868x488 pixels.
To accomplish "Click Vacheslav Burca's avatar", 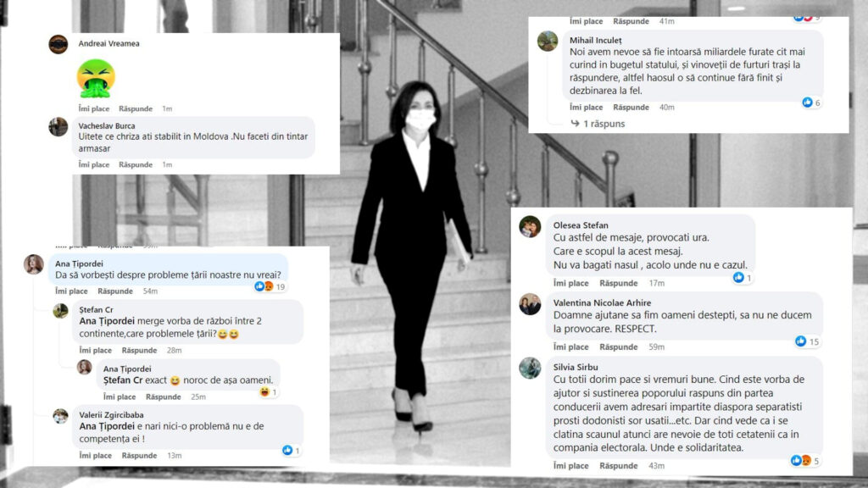I will [58, 127].
